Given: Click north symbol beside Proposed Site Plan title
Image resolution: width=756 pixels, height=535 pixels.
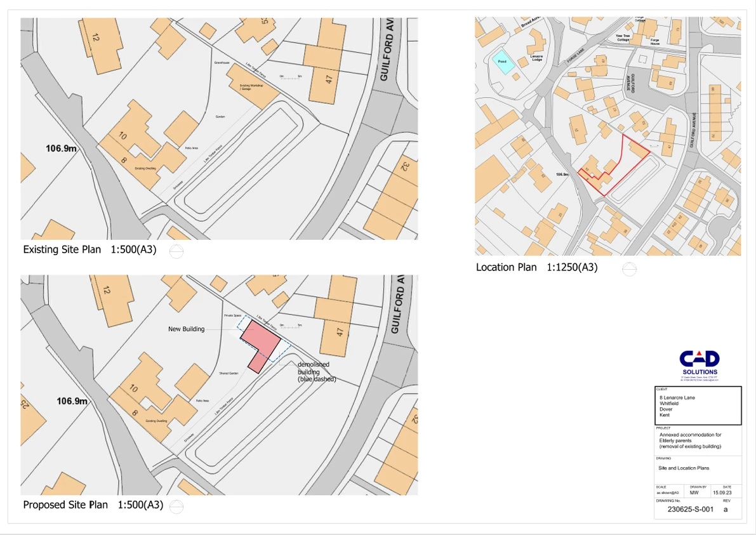Looking at the screenshot, I should click(x=176, y=506).
